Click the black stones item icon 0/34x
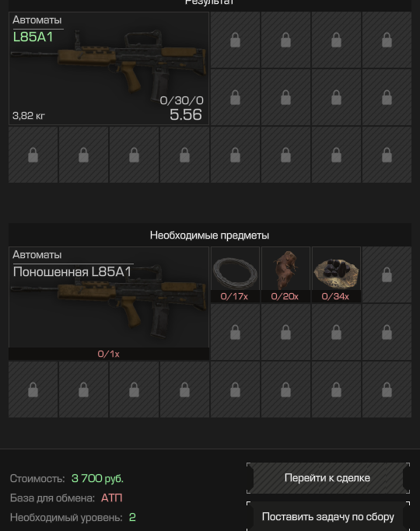Screen dimensions: 420x531 (x=336, y=274)
